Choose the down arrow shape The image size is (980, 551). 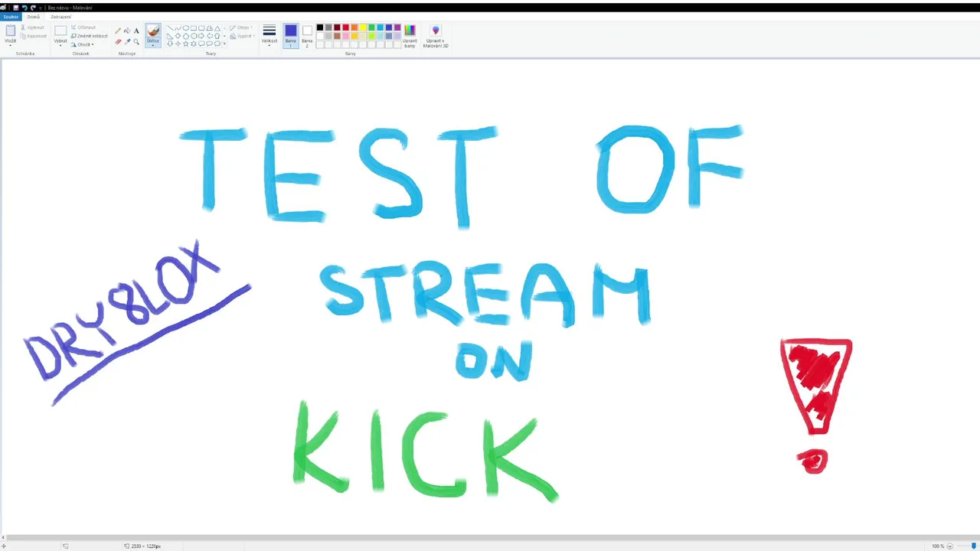coord(170,44)
